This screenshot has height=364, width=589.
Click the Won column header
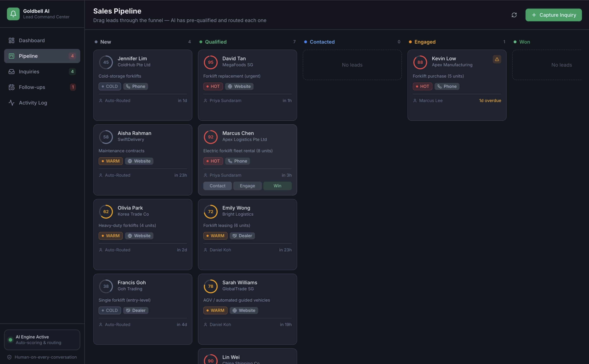click(x=525, y=42)
